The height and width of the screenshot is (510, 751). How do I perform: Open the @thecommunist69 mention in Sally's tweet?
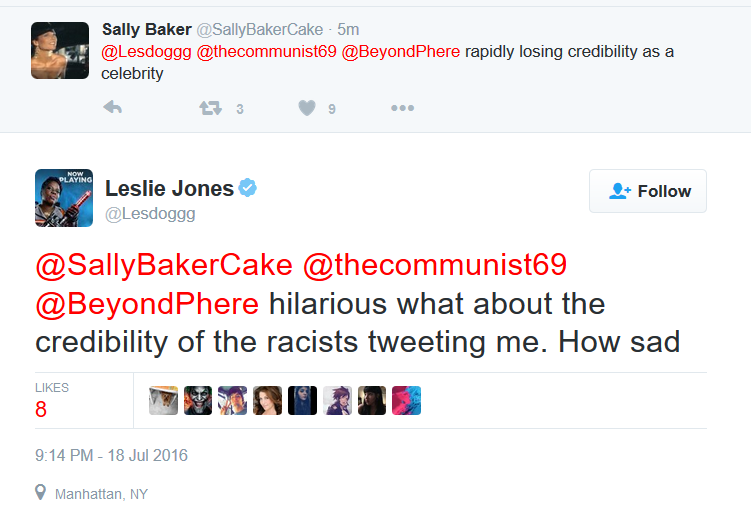[266, 52]
